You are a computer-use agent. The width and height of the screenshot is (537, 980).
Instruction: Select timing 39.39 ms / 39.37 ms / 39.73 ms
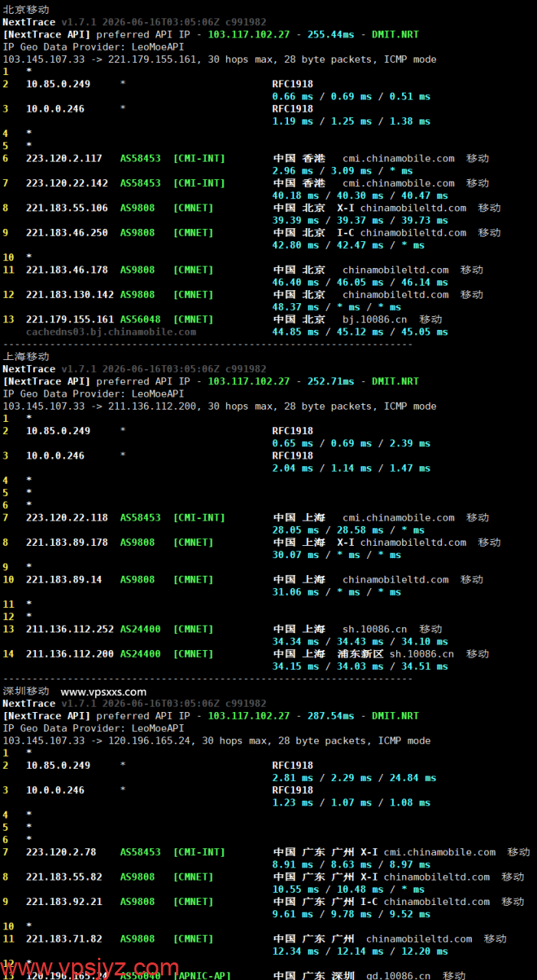pyautogui.click(x=361, y=220)
